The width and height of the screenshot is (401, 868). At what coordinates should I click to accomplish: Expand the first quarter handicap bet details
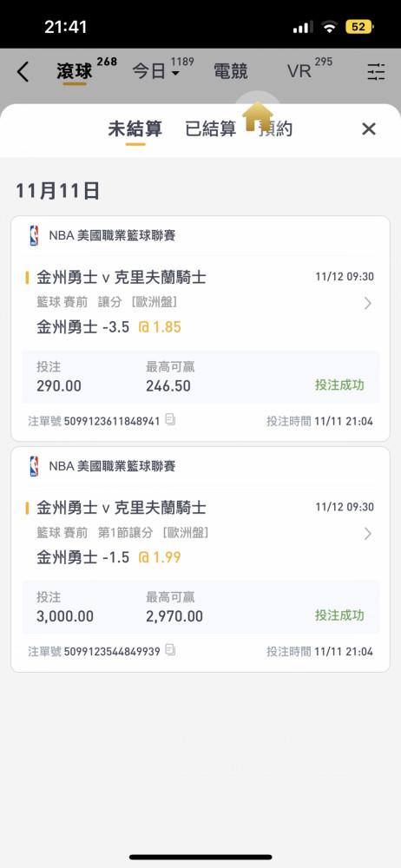368,534
